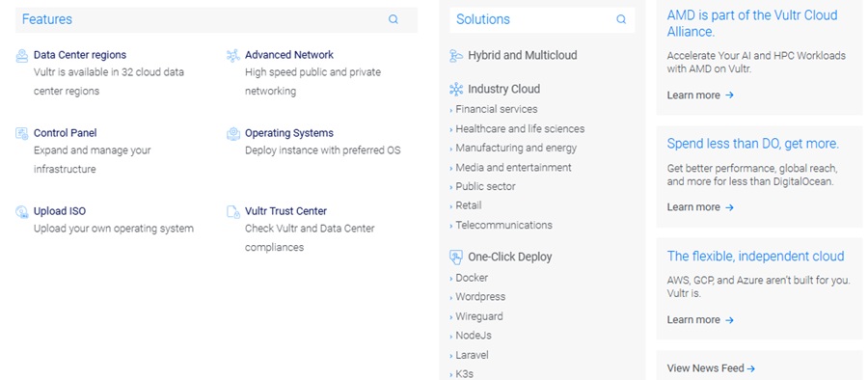Click the search icon in Solutions header
Viewport: 868px width, 380px height.
click(x=621, y=19)
